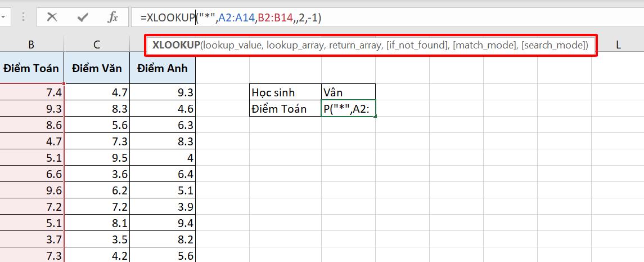Select cell with value 4.7 in Điểm Văn column
This screenshot has width=644, height=262.
97,92
